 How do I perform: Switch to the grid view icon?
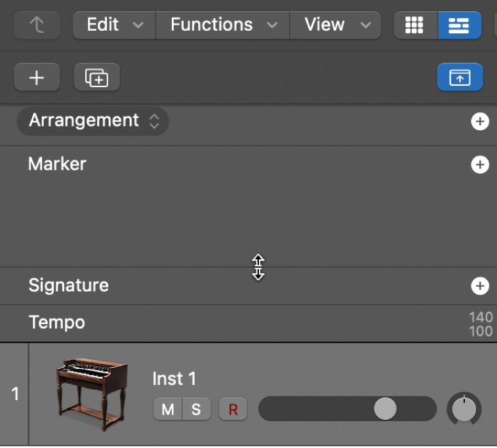point(415,25)
